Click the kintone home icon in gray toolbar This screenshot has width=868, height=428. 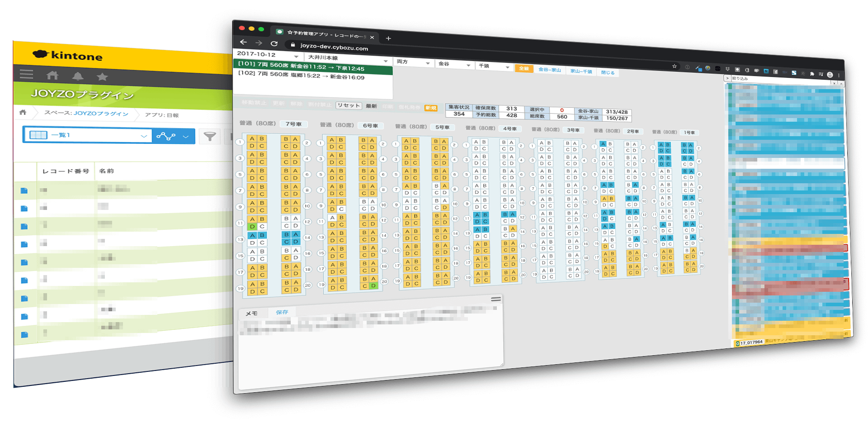click(x=52, y=75)
